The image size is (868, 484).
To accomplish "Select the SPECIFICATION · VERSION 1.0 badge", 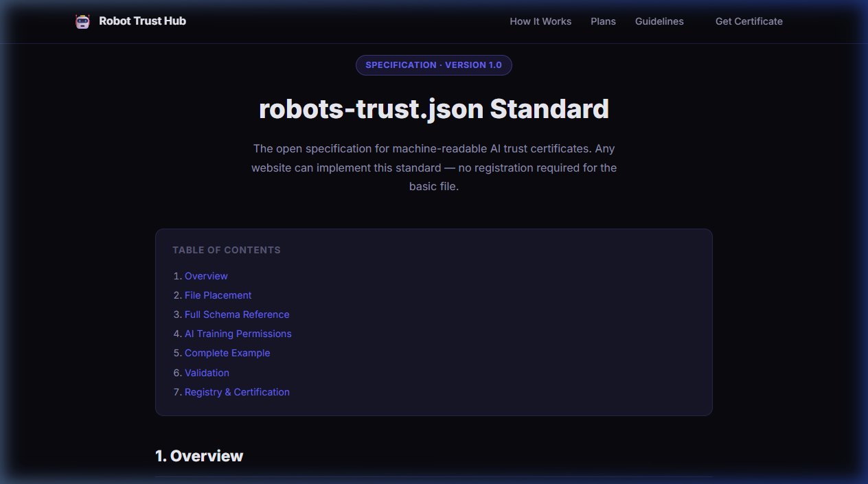I will click(x=433, y=65).
